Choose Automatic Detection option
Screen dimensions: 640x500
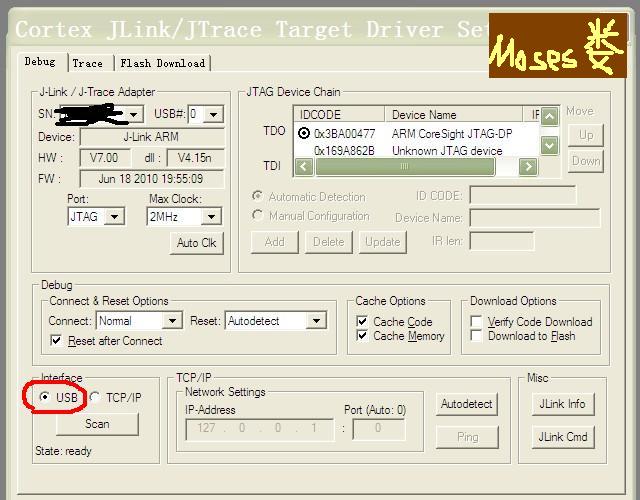258,196
